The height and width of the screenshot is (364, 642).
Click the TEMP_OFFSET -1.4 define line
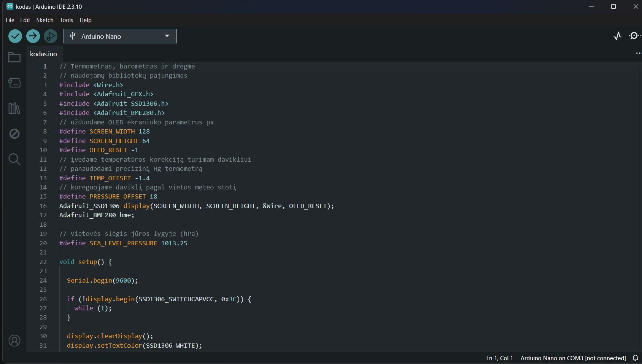click(105, 178)
